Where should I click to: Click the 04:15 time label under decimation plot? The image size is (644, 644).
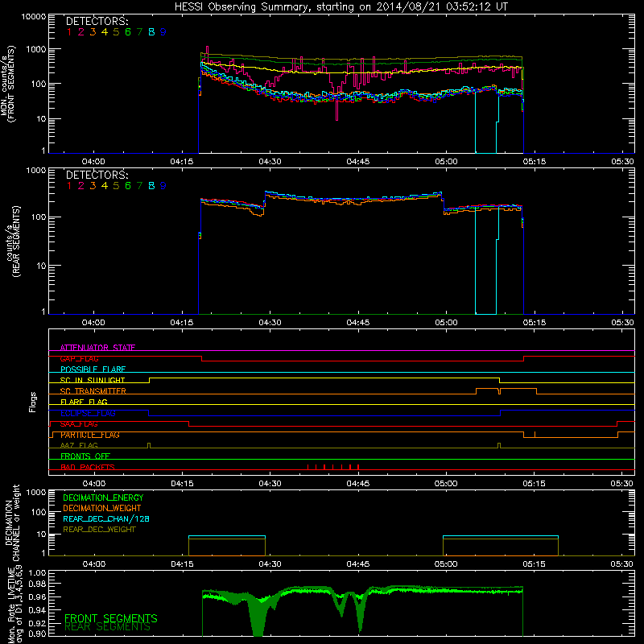tap(183, 564)
